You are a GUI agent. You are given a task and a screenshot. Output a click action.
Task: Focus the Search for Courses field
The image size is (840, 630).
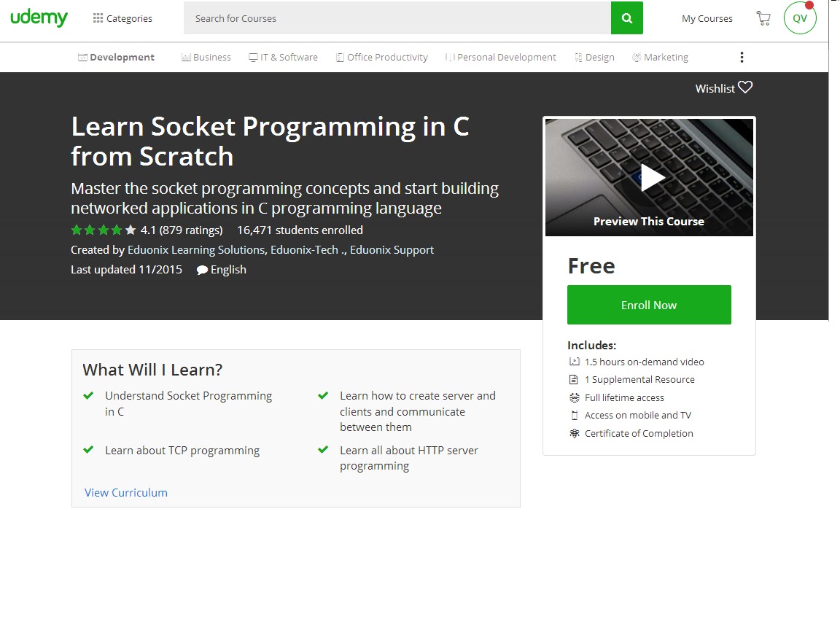[x=397, y=18]
